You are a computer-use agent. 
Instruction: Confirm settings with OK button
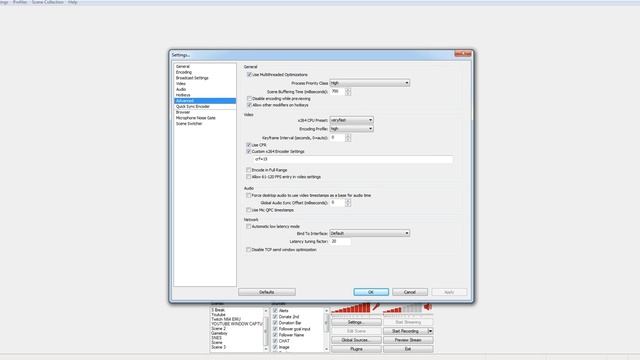click(371, 292)
